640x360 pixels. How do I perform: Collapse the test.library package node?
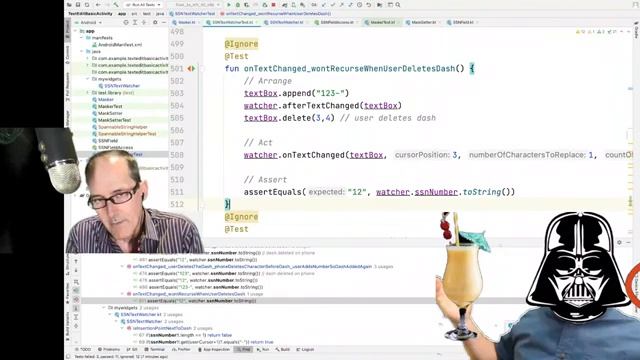[87, 93]
